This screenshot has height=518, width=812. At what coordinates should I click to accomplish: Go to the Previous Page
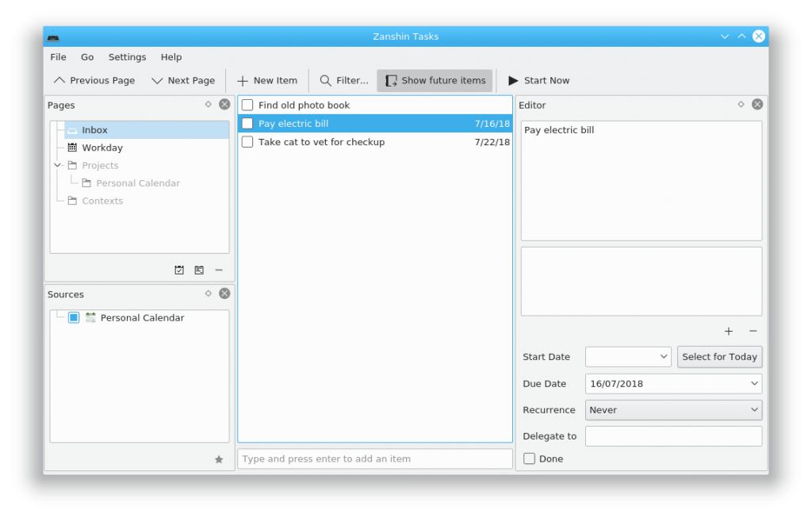(94, 80)
